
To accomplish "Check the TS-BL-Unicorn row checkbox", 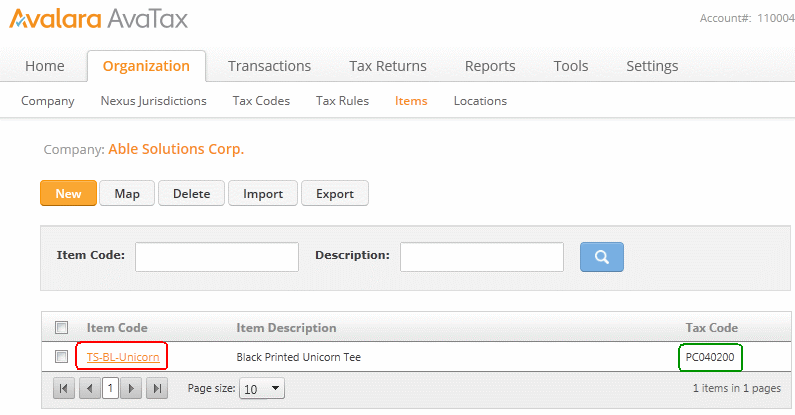I will [62, 356].
